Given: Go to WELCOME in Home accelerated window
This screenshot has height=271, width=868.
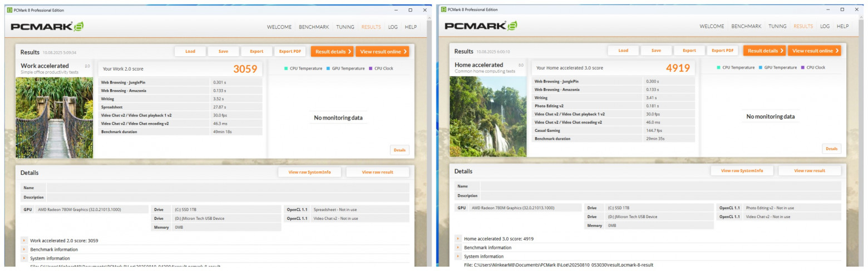Looking at the screenshot, I should tap(712, 27).
